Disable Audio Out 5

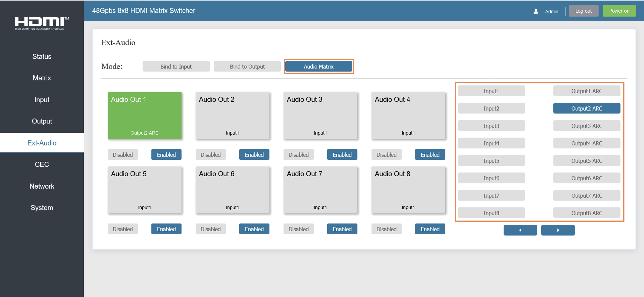(123, 229)
